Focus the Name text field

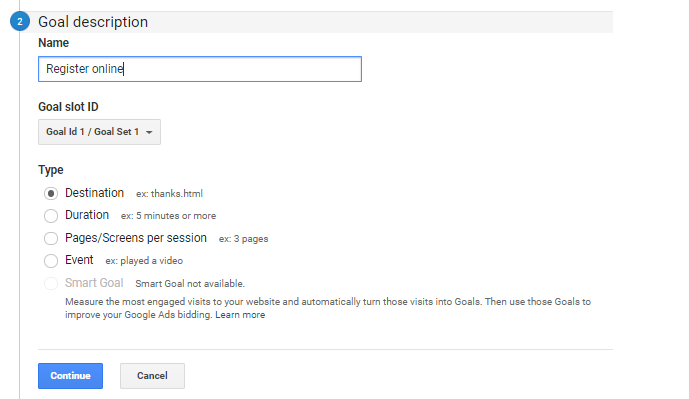point(200,69)
